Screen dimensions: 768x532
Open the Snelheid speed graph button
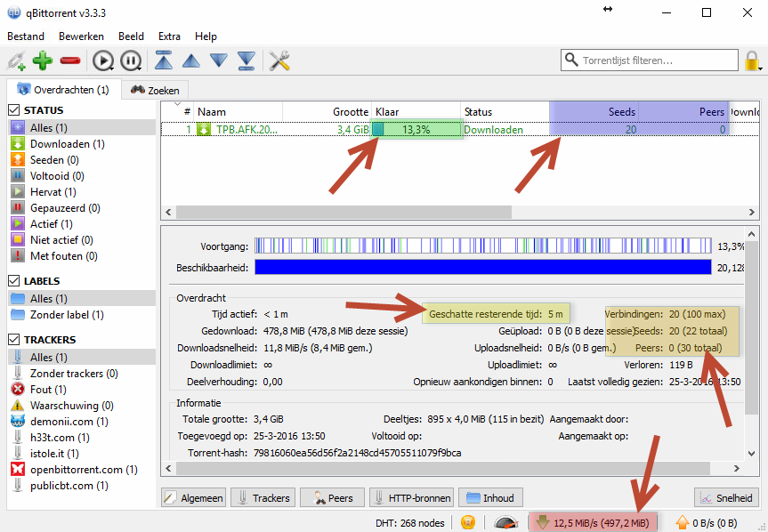726,498
